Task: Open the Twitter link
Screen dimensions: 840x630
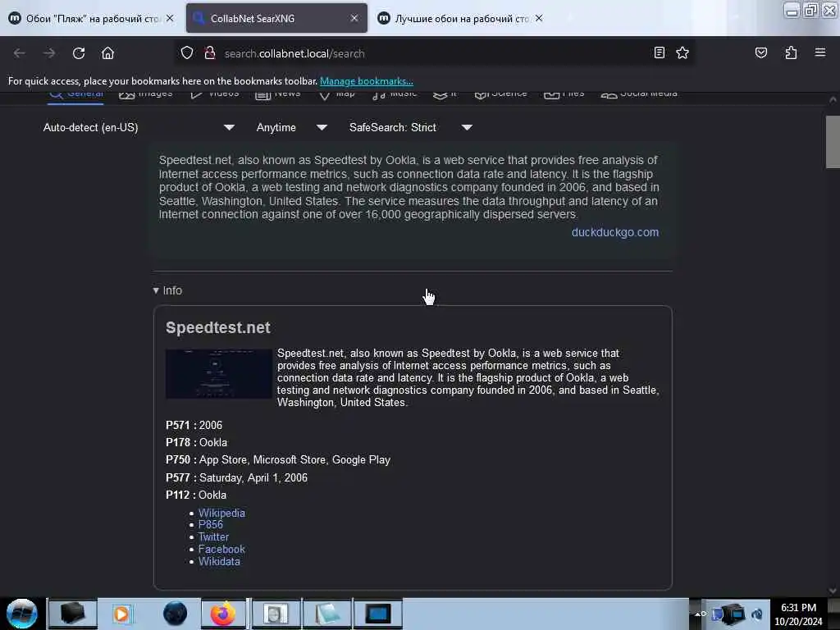Action: coord(214,536)
